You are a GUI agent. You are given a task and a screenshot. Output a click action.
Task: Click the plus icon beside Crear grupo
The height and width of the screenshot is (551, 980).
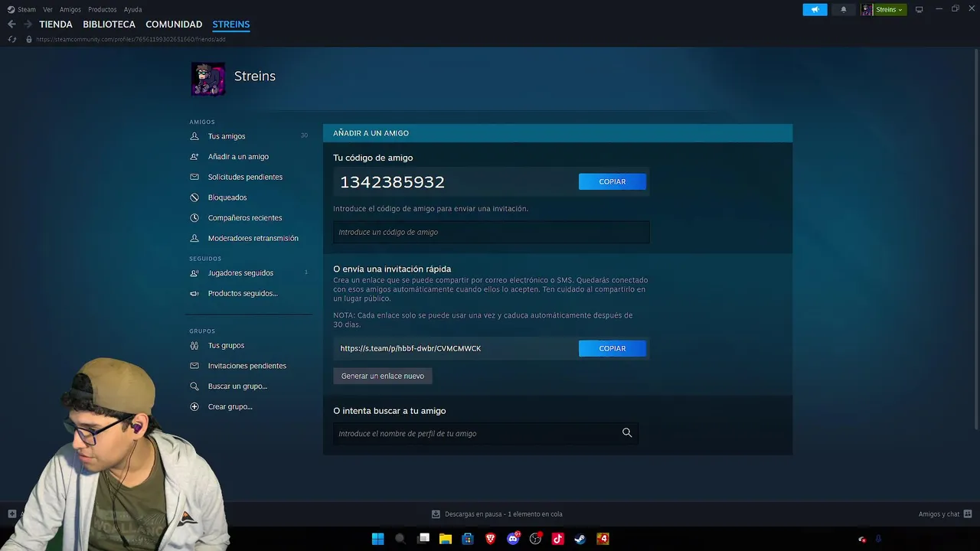[194, 406]
